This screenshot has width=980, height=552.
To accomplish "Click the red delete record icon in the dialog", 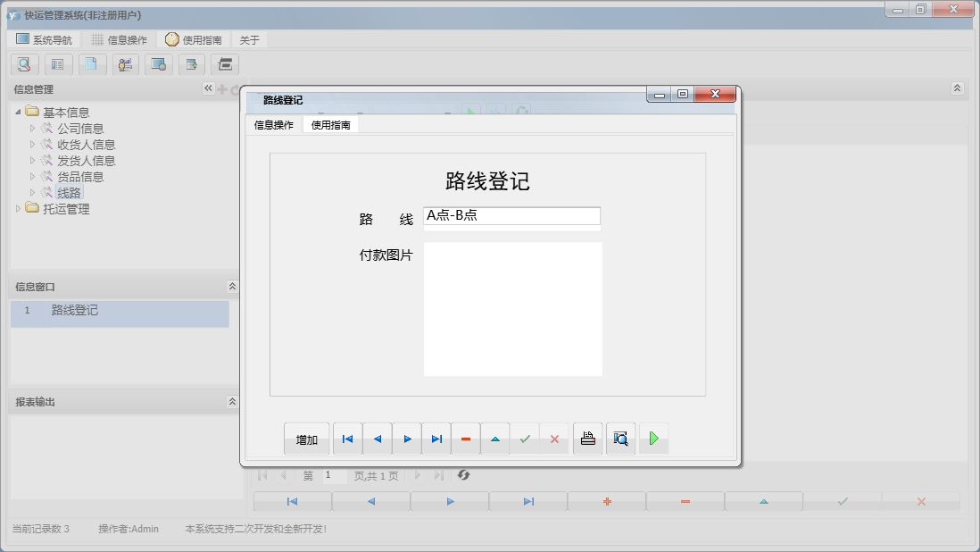I will (466, 439).
